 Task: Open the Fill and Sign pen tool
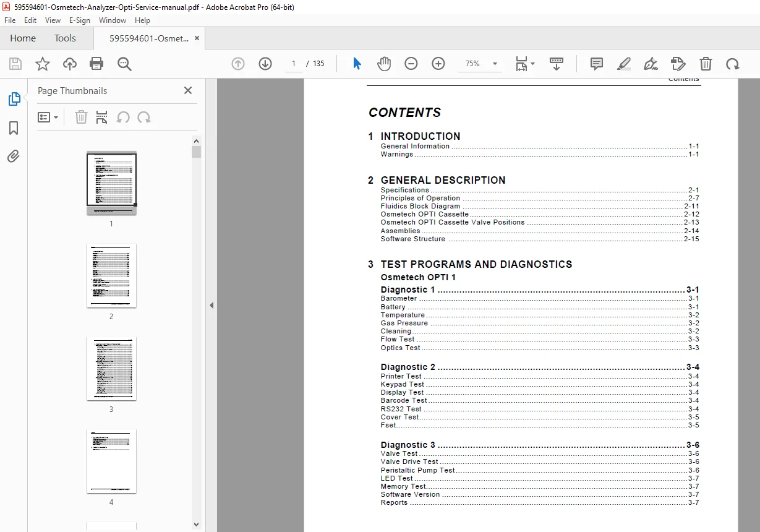coord(651,64)
